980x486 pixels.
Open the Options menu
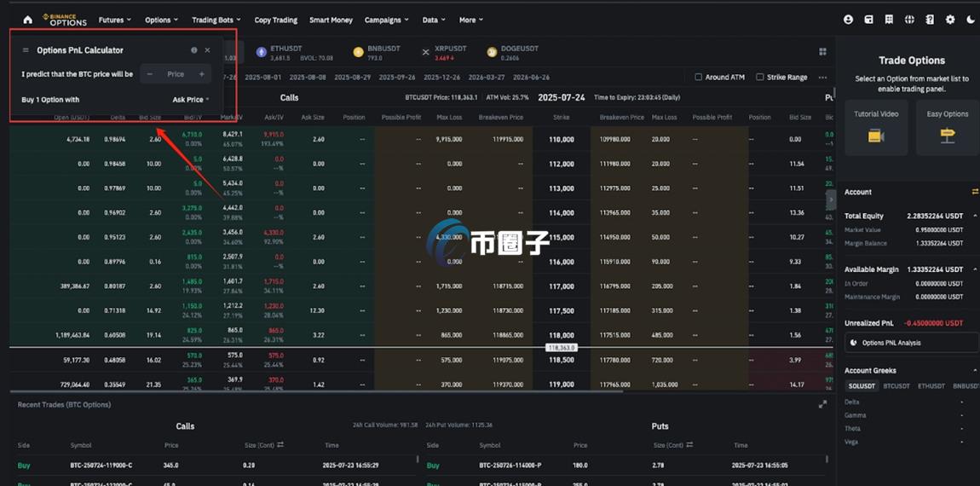[161, 20]
